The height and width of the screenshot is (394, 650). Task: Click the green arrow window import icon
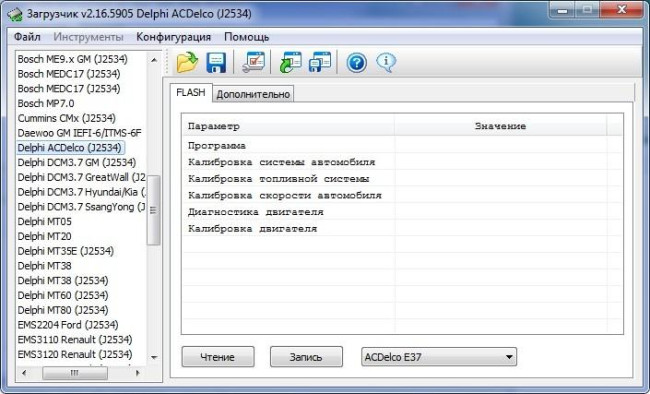coord(291,63)
